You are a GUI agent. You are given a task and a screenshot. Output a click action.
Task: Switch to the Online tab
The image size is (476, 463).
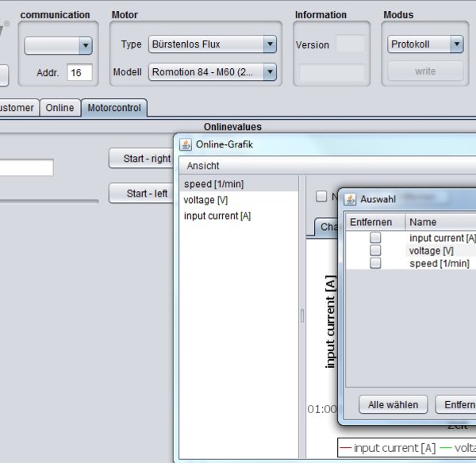59,108
